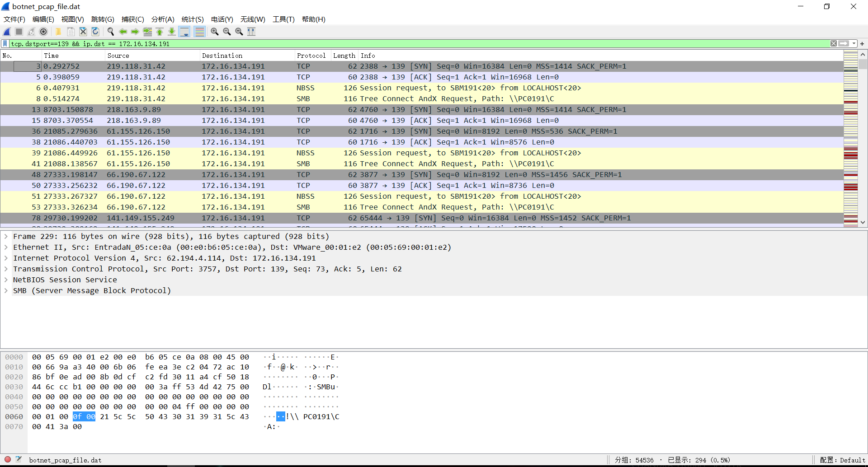The width and height of the screenshot is (868, 467).
Task: Open the find packet magnifier
Action: coord(110,32)
